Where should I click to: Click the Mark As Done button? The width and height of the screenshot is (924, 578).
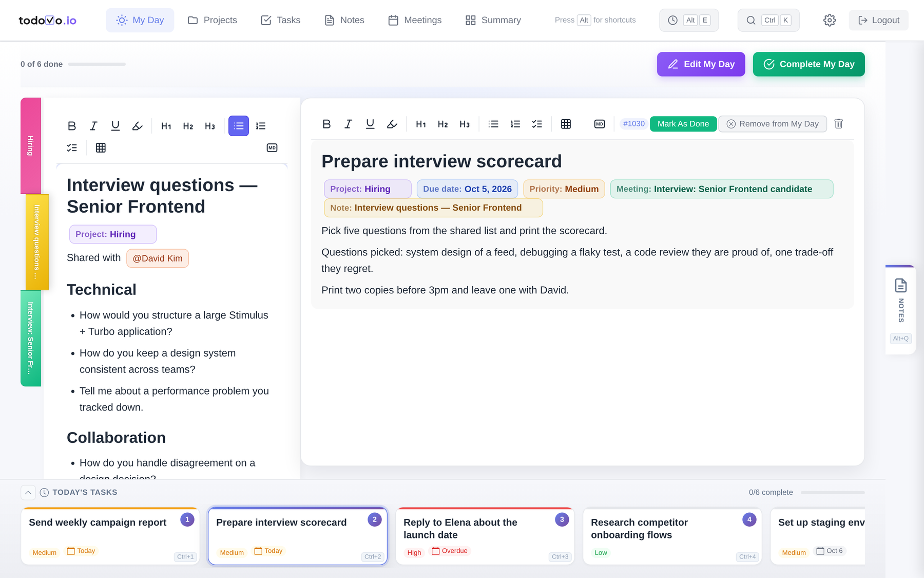click(x=683, y=124)
